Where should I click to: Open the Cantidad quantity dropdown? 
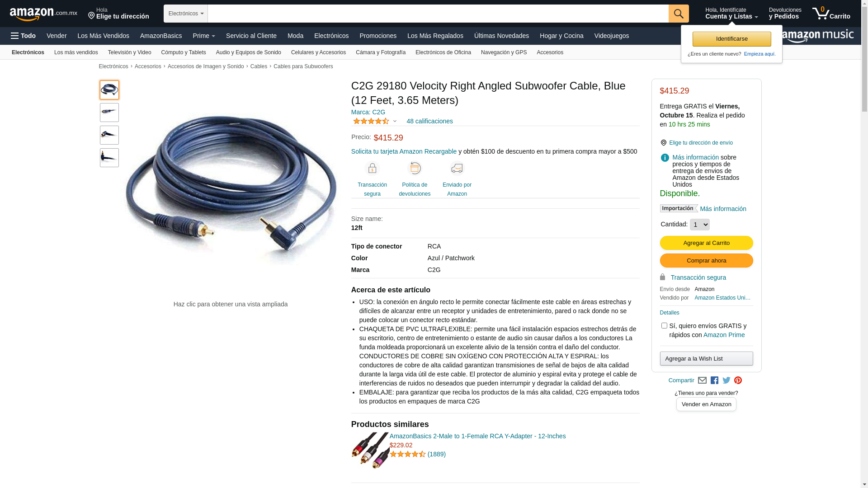[699, 225]
